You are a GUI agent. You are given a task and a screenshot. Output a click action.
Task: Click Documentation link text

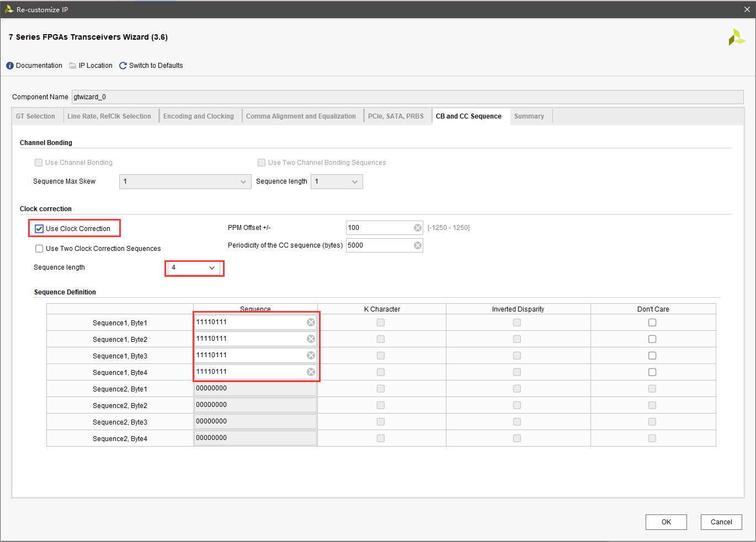[39, 66]
